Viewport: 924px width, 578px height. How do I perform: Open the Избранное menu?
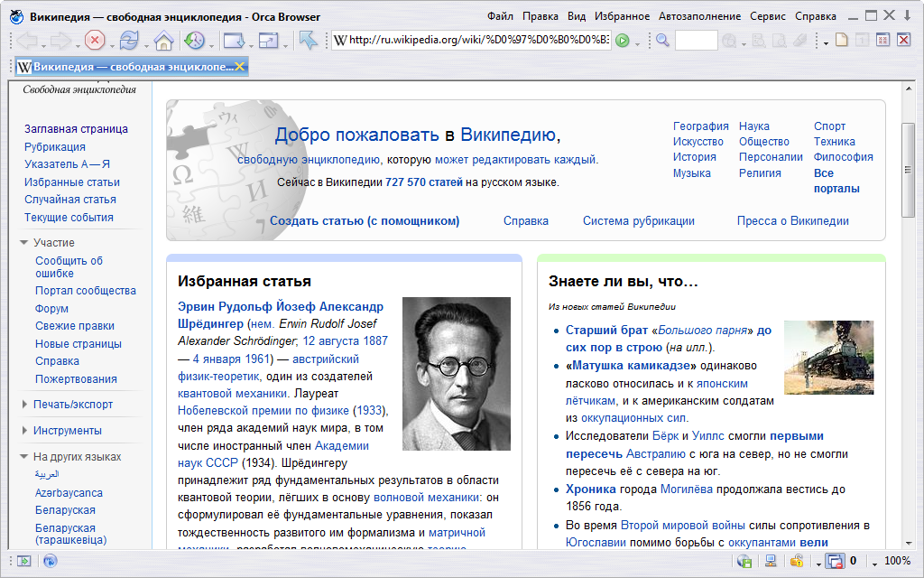(622, 16)
